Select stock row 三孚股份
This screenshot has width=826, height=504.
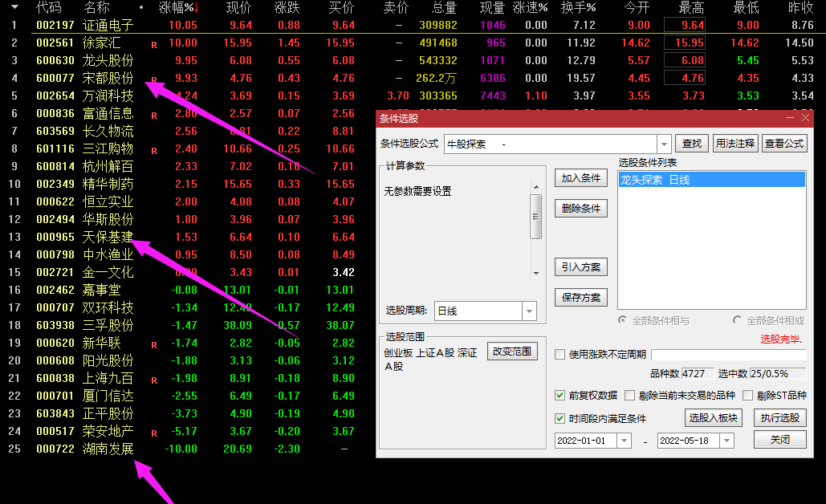188,325
